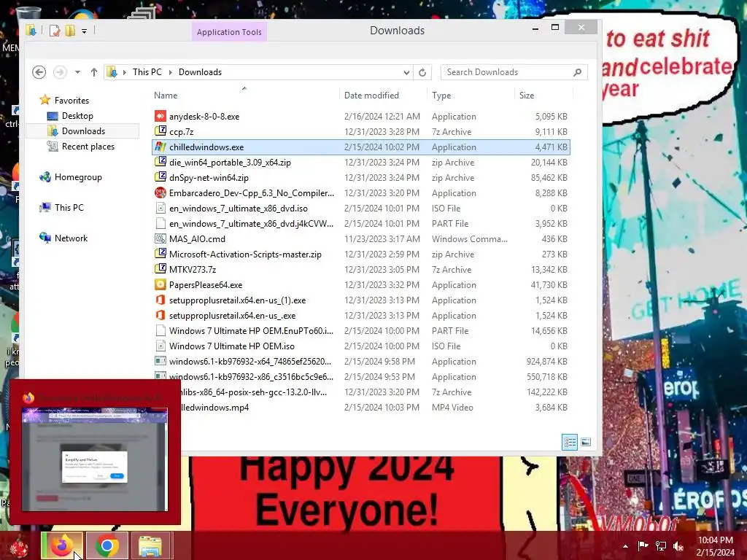
Task: Open the Start button ornament icon
Action: click(x=19, y=546)
